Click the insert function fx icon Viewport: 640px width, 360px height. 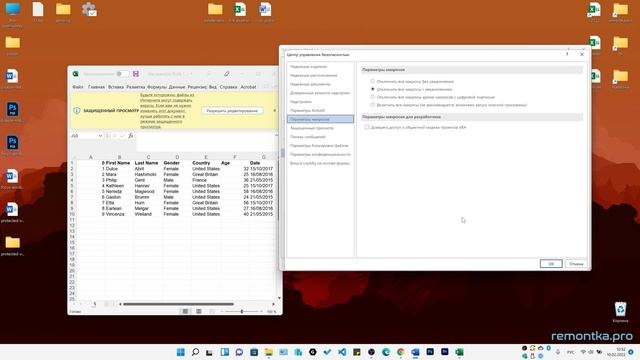coord(131,136)
